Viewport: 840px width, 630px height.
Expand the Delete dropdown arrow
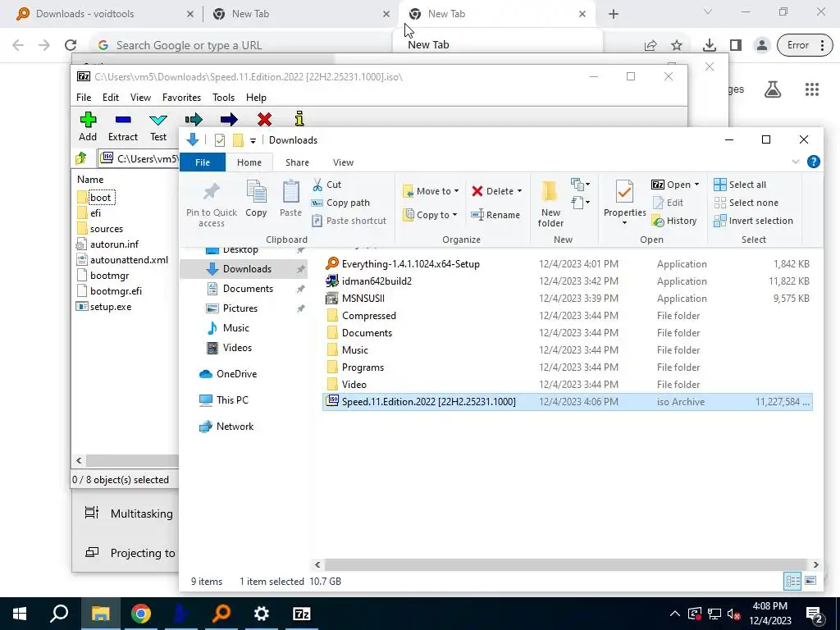click(519, 191)
